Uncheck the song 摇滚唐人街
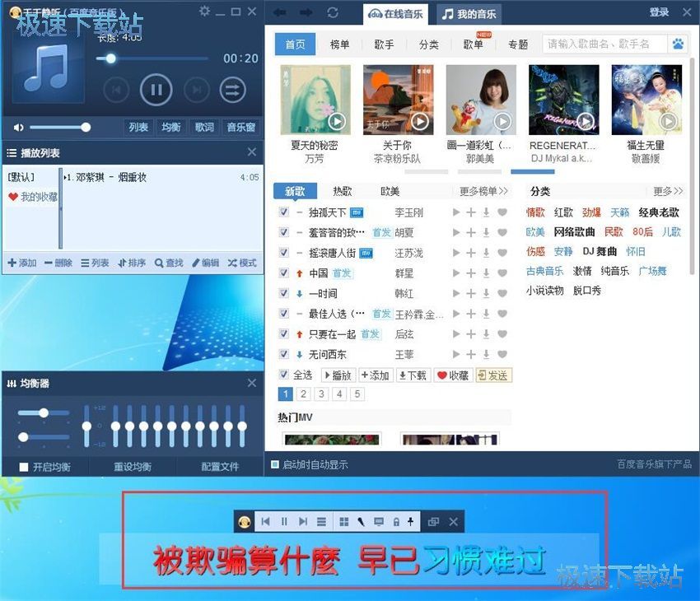This screenshot has height=601, width=700. tap(284, 253)
